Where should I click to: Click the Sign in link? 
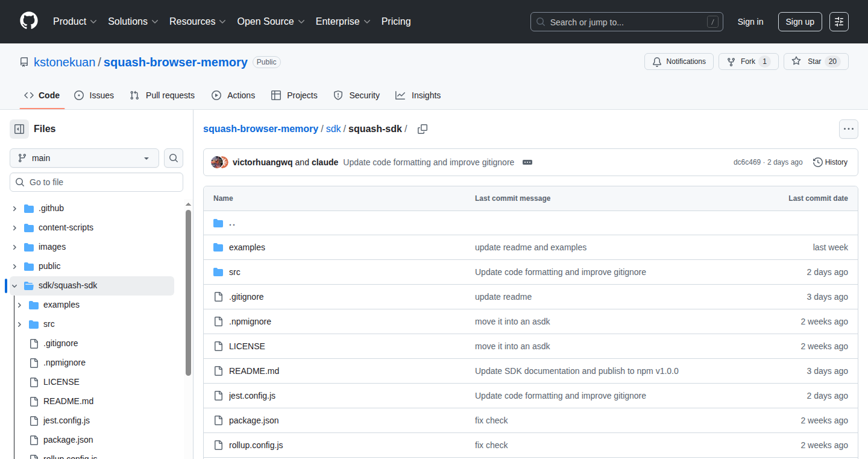pos(750,22)
